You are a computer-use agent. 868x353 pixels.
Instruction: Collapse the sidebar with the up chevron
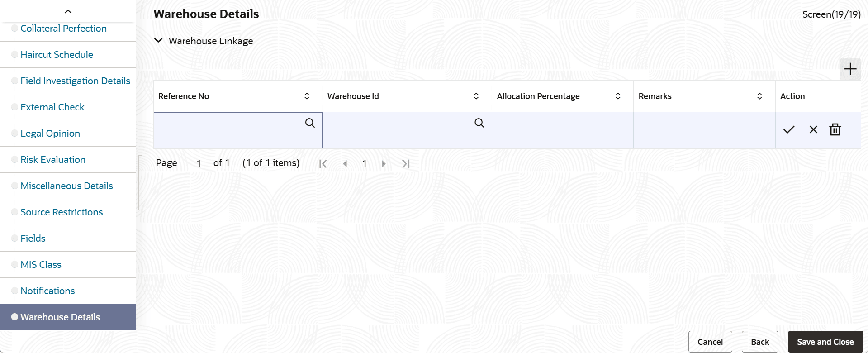pyautogui.click(x=67, y=11)
